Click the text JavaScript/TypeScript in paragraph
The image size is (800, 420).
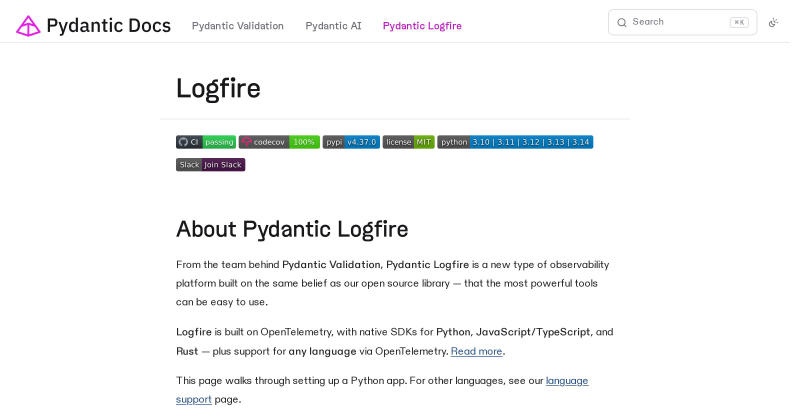[533, 332]
